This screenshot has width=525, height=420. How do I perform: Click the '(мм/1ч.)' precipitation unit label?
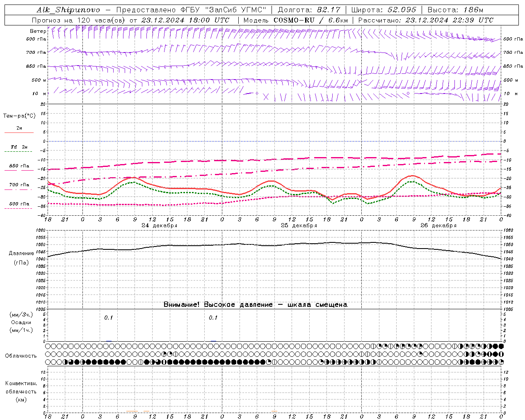(x=21, y=330)
